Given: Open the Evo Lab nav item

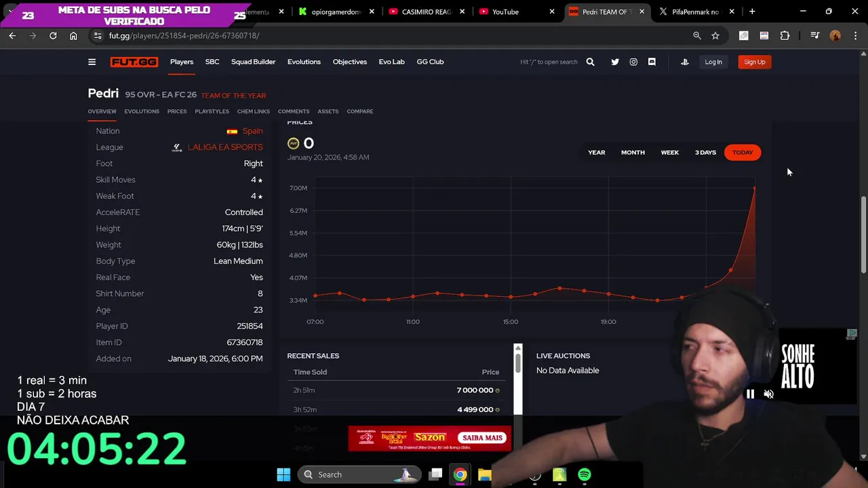Looking at the screenshot, I should pos(391,62).
